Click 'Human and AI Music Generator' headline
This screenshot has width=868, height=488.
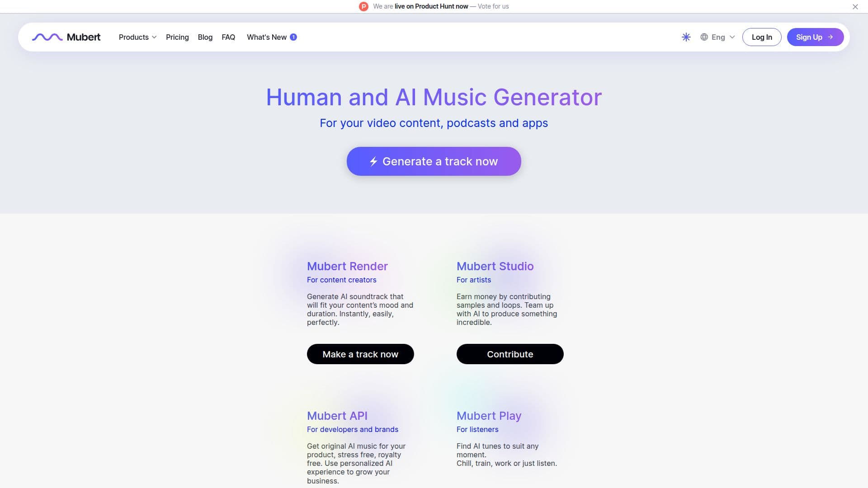434,97
